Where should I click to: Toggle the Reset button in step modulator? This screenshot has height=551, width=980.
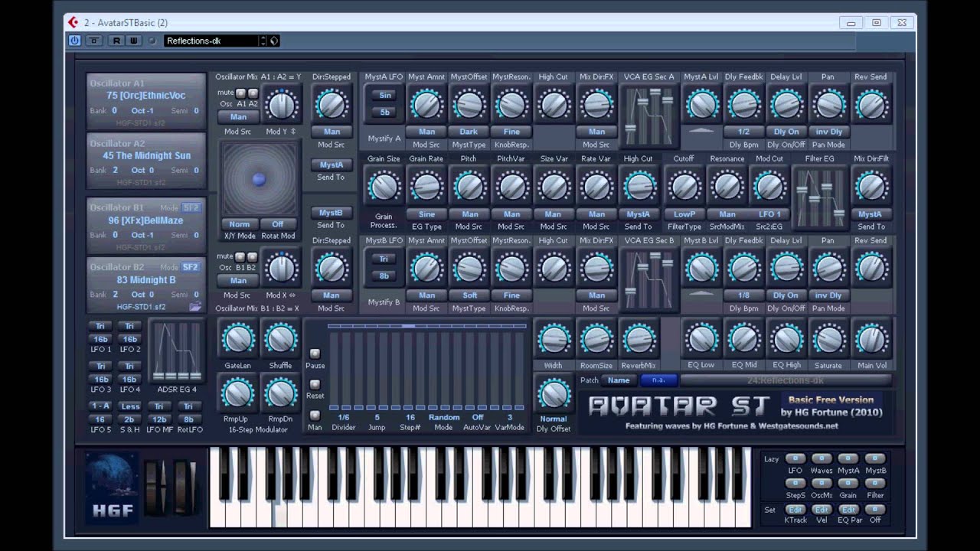point(315,384)
